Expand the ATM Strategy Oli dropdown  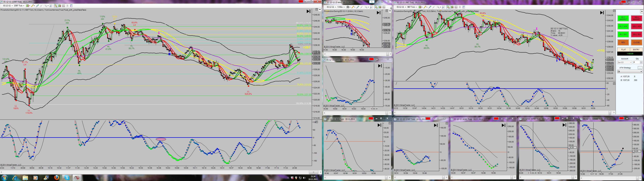pyautogui.click(x=630, y=72)
